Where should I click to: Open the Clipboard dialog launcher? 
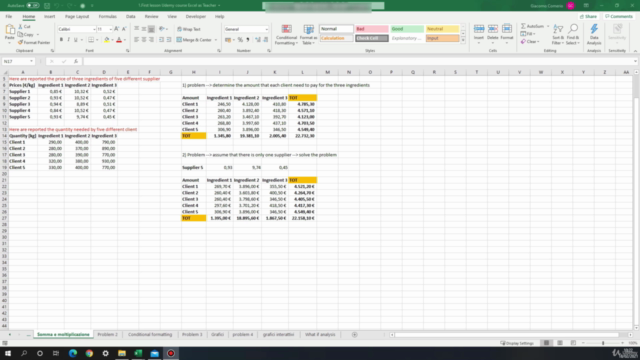pyautogui.click(x=52, y=51)
